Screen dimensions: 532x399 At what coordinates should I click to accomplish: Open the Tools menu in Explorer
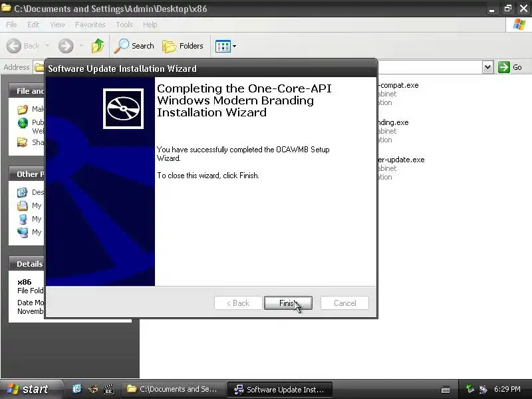124,25
